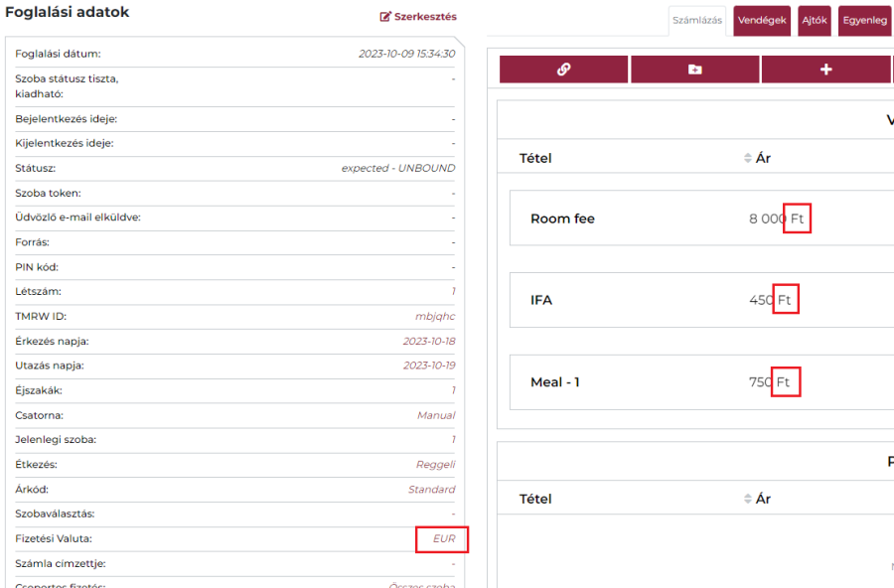Open the Ajtók tab
894x588 pixels.
coord(815,21)
